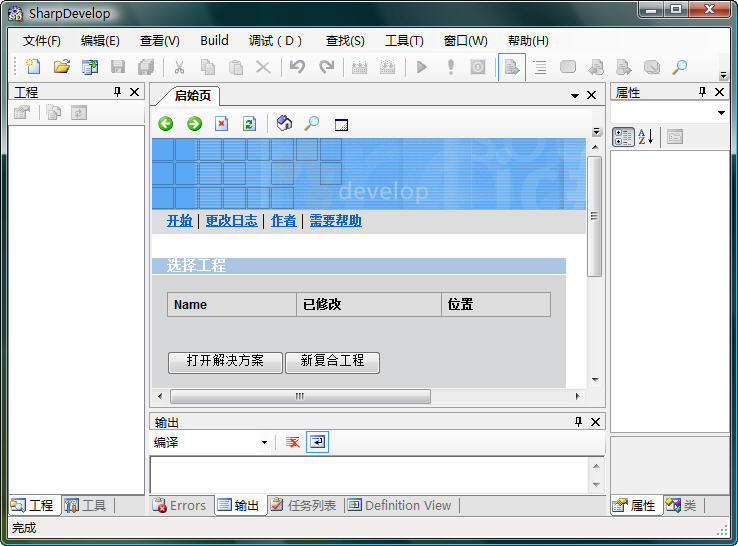This screenshot has height=546, width=738.
Task: Pin the 属性 panel
Action: pos(702,92)
